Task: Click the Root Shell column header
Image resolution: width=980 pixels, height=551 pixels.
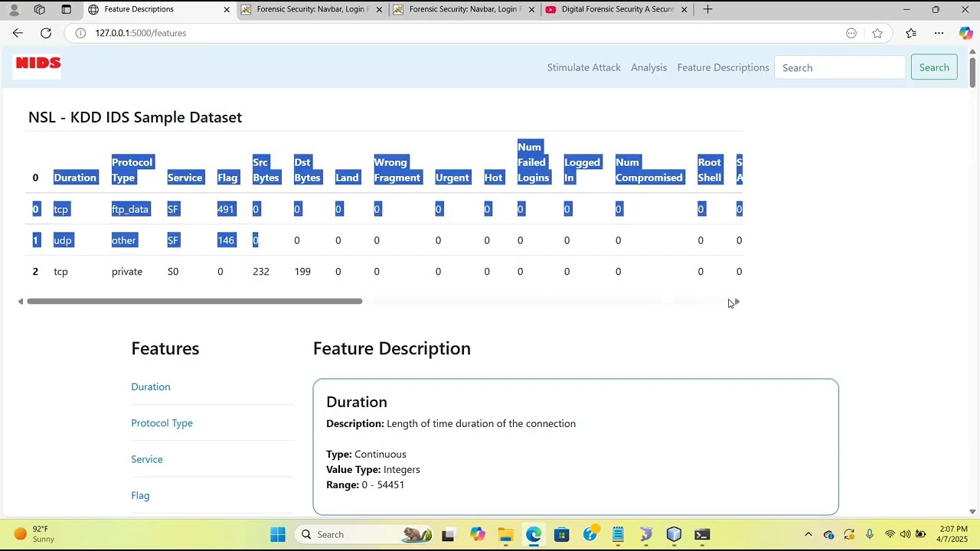Action: tap(710, 170)
